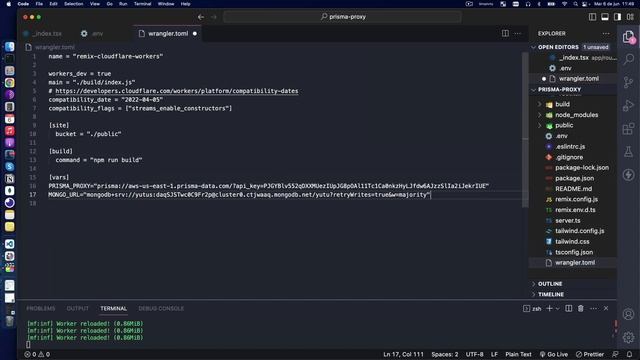Toggle the secondary side bar layout
The width and height of the screenshot is (640, 360).
coord(618,17)
